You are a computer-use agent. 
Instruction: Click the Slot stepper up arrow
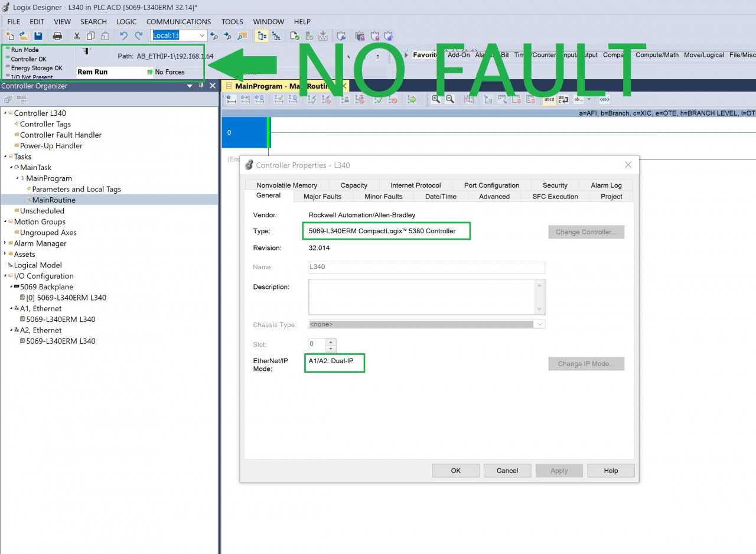(331, 341)
